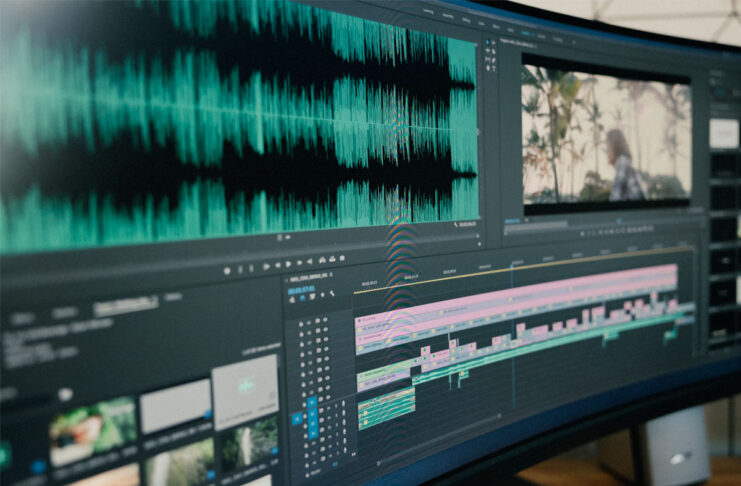The image size is (741, 486).
Task: Select the stacked teal audio clips at the timeline start
Action: click(x=386, y=408)
